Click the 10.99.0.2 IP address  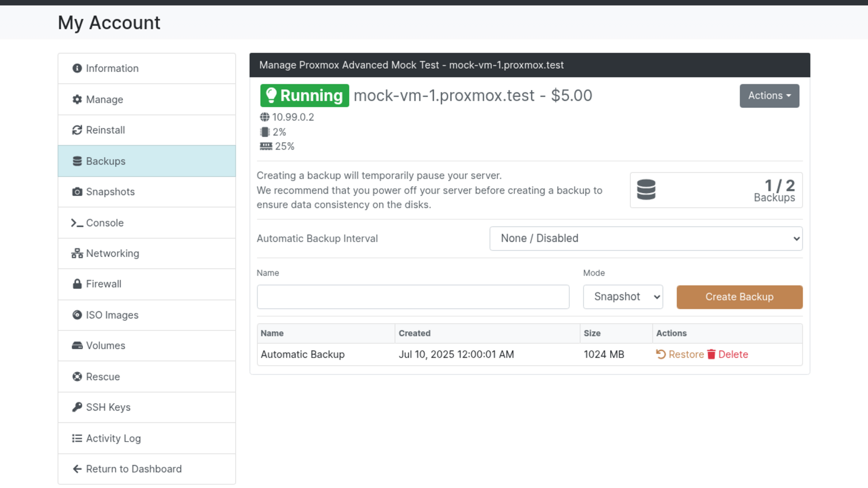(293, 117)
